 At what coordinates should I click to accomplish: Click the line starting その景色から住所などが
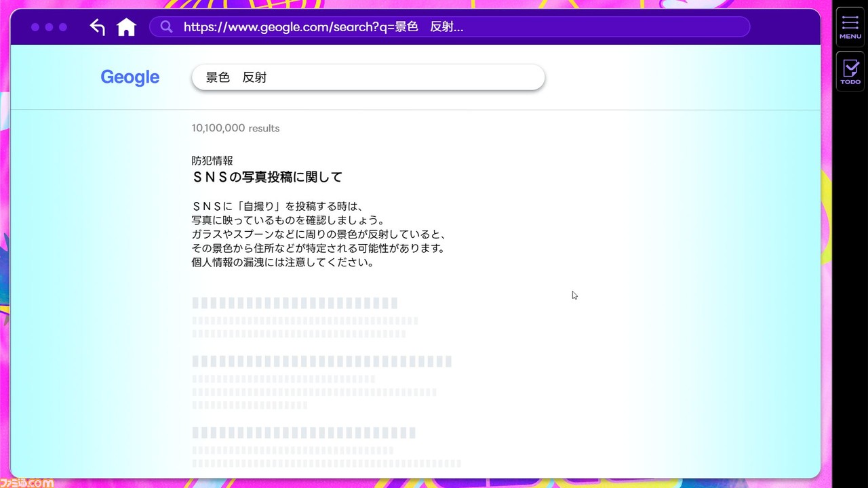tap(318, 248)
